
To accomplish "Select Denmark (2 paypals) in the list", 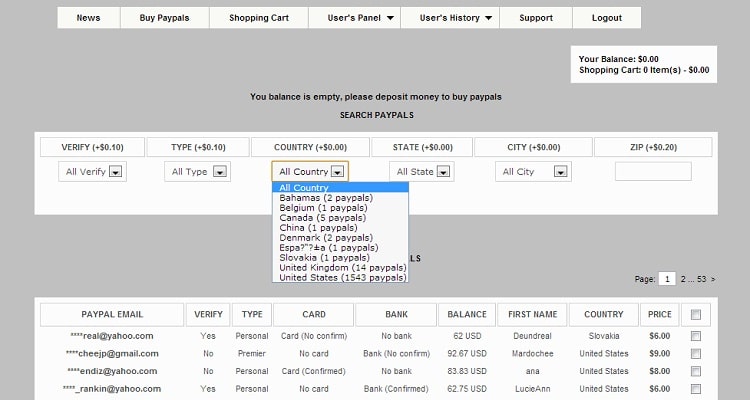I will tap(340, 238).
